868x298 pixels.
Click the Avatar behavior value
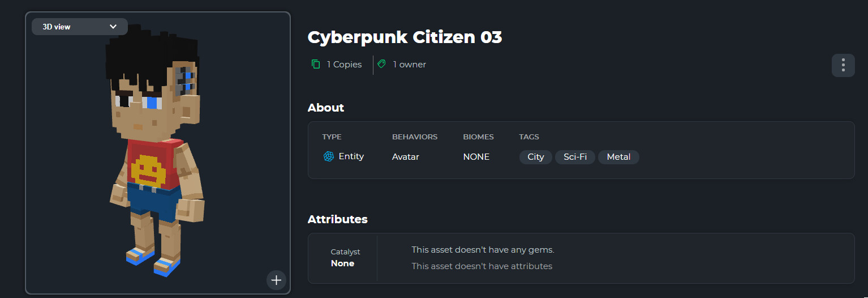(406, 157)
